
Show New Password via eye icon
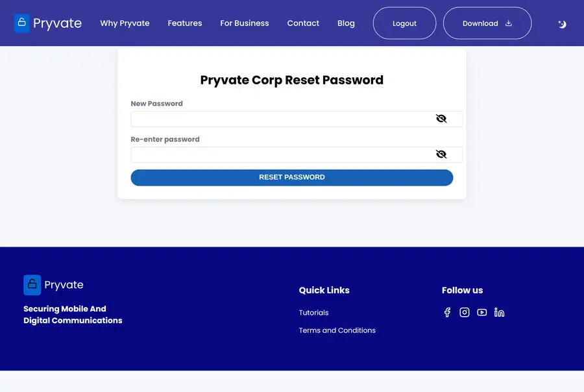tap(441, 119)
